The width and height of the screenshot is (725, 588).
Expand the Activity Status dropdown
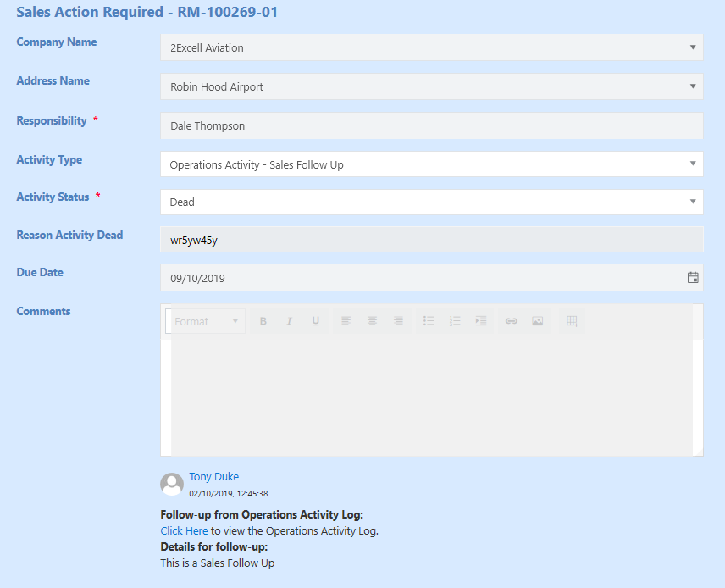click(693, 202)
